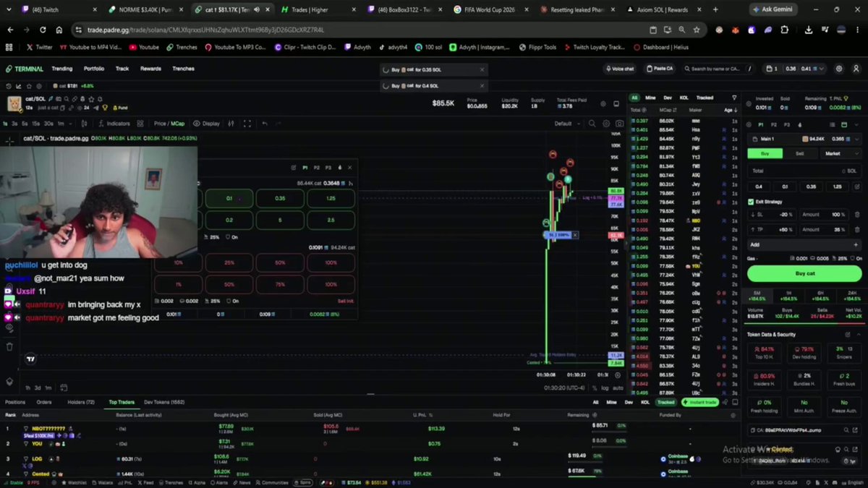Image resolution: width=868 pixels, height=488 pixels.
Task: Toggle chart fullscreen icon
Action: click(x=247, y=124)
